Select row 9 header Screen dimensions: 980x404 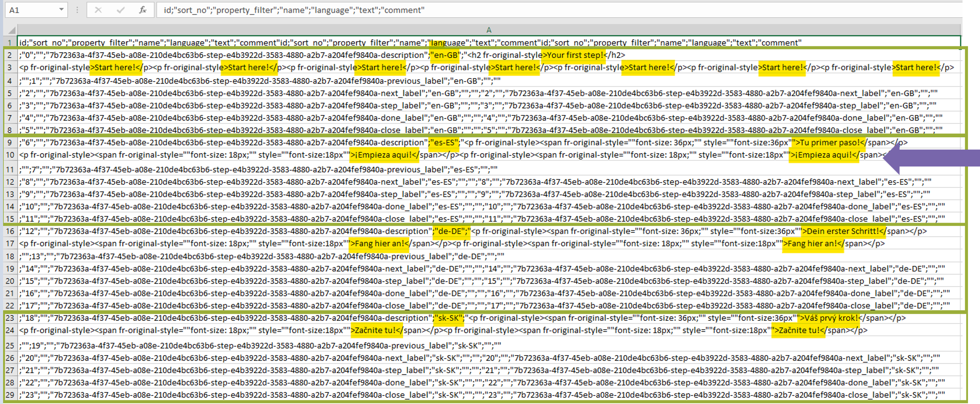coord(9,142)
